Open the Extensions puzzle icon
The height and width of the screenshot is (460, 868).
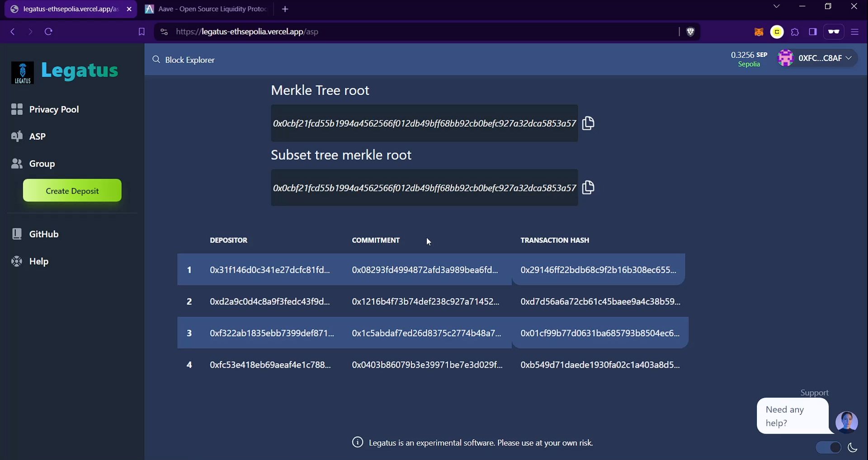pos(795,32)
